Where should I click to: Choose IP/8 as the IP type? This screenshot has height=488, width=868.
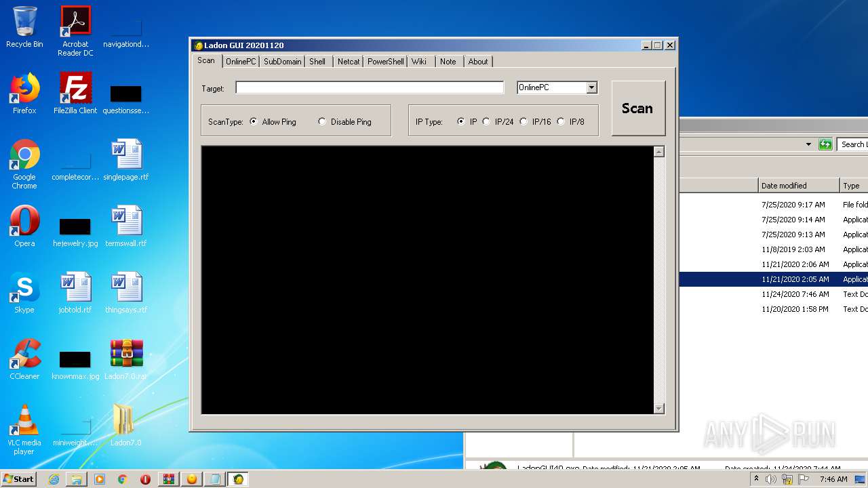pos(571,122)
